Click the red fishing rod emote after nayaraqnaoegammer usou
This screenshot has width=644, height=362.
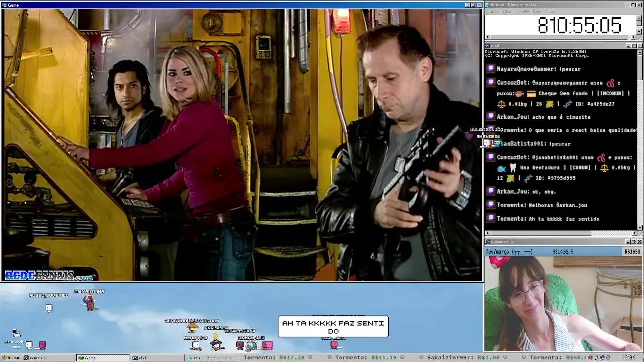[x=610, y=83]
